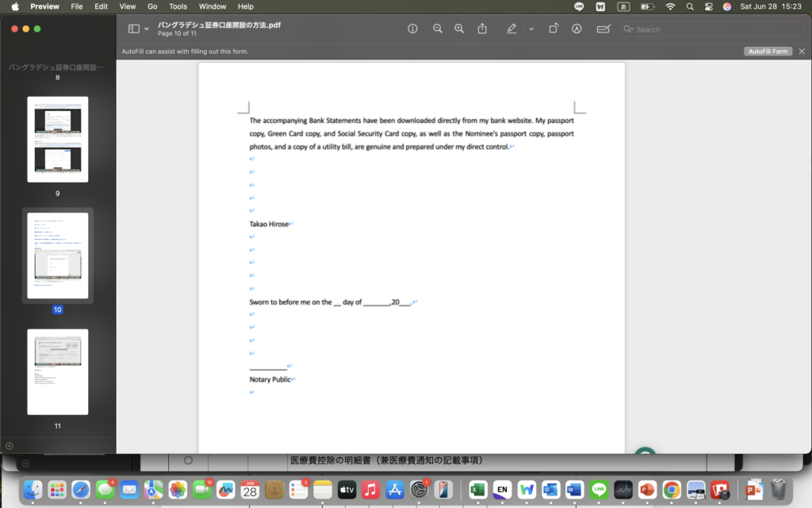The width and height of the screenshot is (812, 508).
Task: Expand search options magnifier dropdown
Action: 629,29
